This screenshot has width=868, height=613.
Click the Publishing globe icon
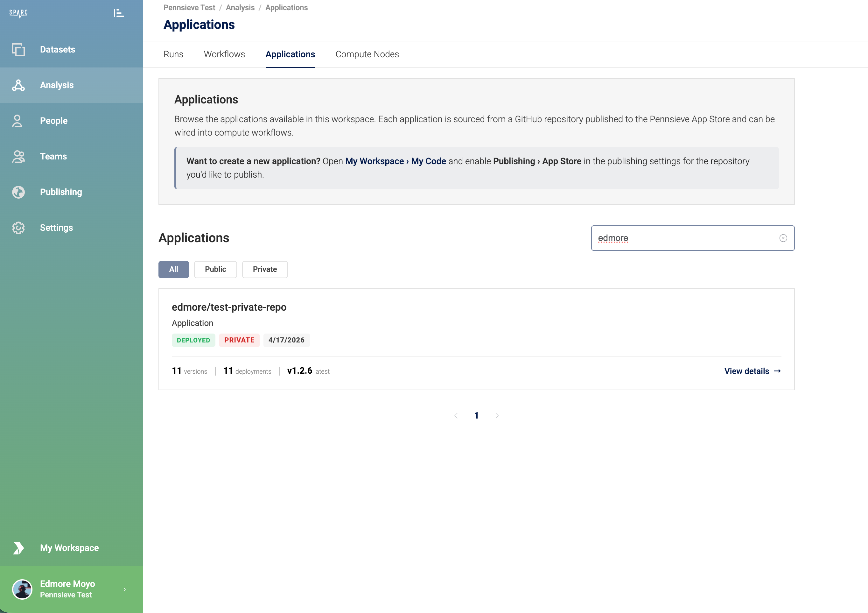pos(18,192)
